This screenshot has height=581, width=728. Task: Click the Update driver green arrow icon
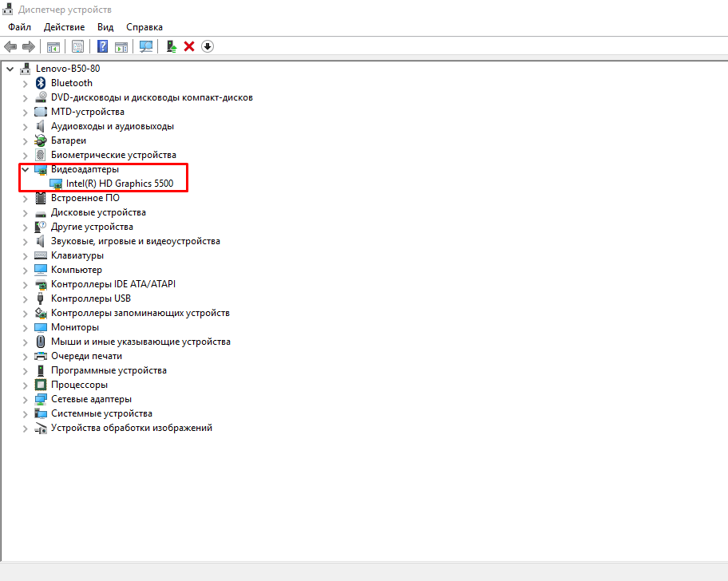[x=172, y=46]
